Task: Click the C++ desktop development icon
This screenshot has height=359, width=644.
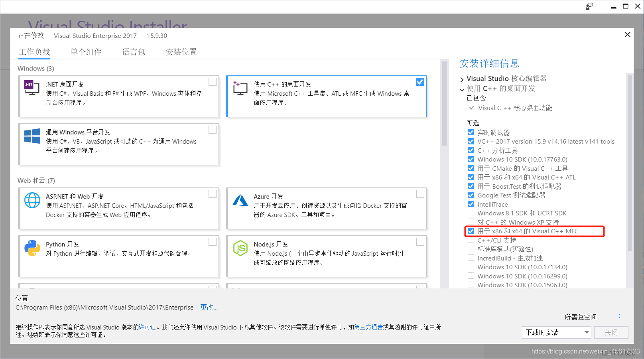Action: pyautogui.click(x=240, y=88)
